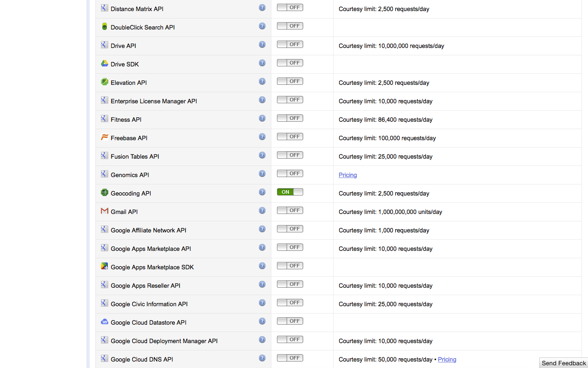
Task: Open help for Drive SDK
Action: [x=262, y=63]
